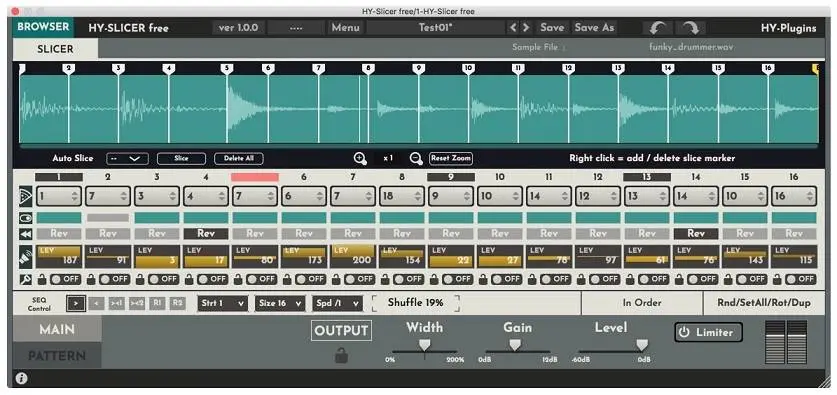Click the In Order button

tap(642, 303)
